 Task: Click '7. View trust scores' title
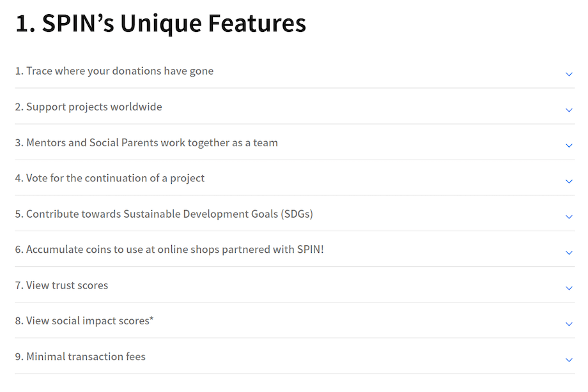[x=61, y=285]
